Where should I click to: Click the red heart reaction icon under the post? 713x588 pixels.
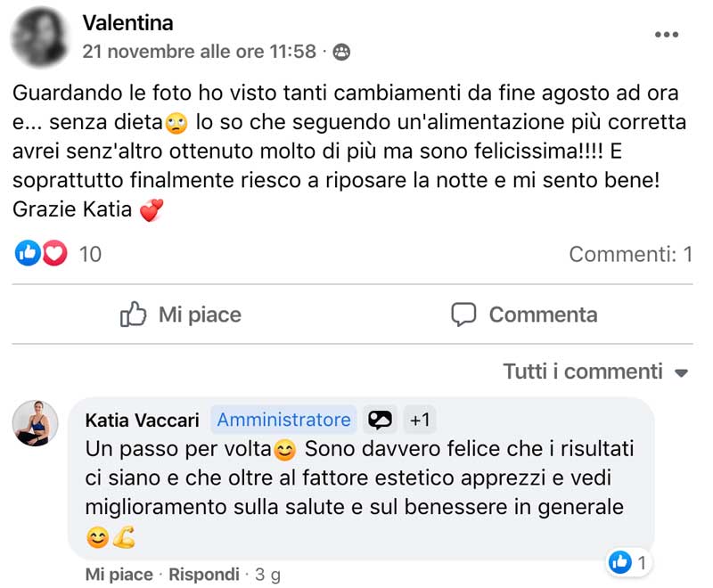coord(55,254)
